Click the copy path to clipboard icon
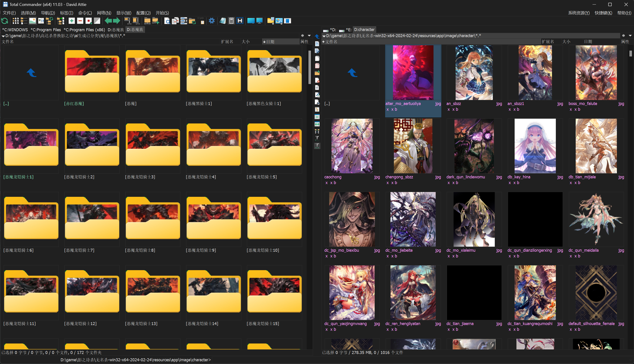This screenshot has width=634, height=364. pos(201,21)
